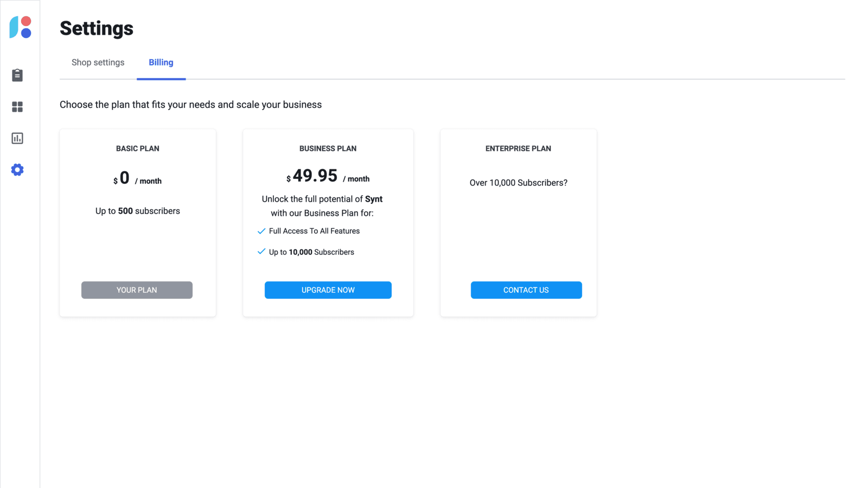Open the analytics bar chart icon
The height and width of the screenshot is (488, 868).
point(17,138)
